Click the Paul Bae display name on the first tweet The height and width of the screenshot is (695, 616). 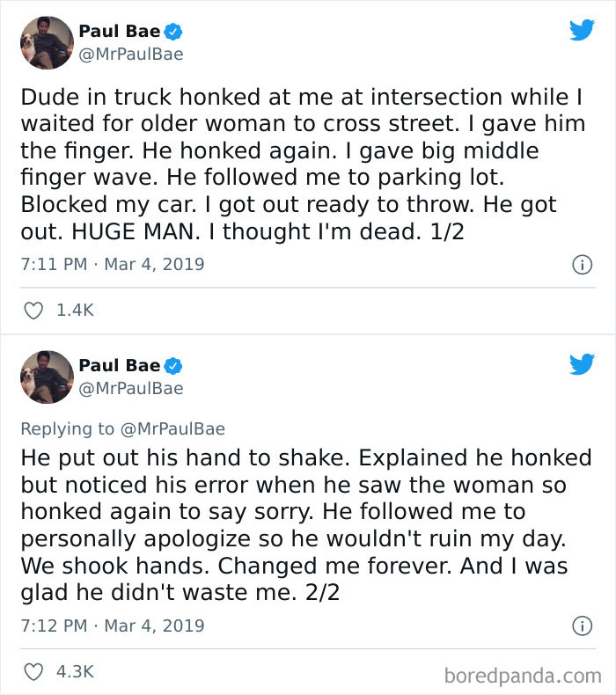coord(119,32)
